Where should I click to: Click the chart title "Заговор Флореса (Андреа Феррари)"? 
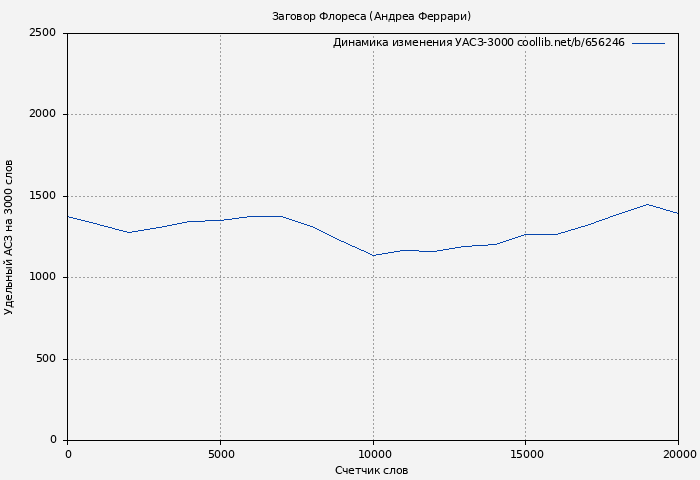[x=371, y=16]
